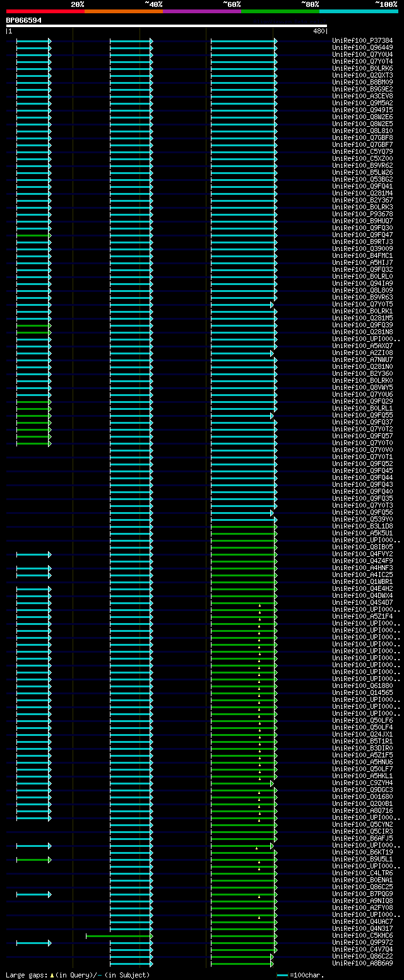The image size is (404, 980).
Task: Open hit UniRef100_A5K5U1
Action: [362, 533]
